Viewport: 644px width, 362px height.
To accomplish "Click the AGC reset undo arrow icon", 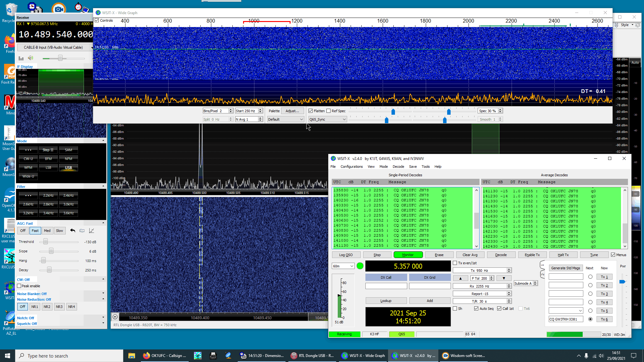I will pyautogui.click(x=73, y=231).
